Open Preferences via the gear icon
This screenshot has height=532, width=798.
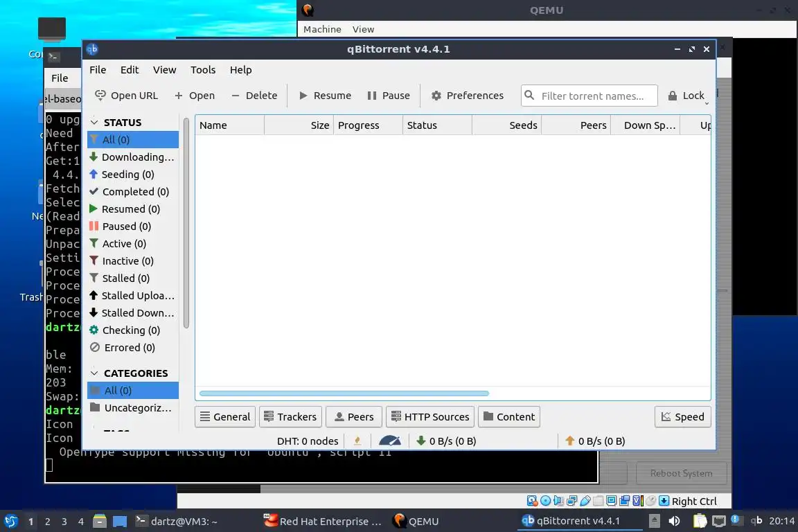[436, 96]
